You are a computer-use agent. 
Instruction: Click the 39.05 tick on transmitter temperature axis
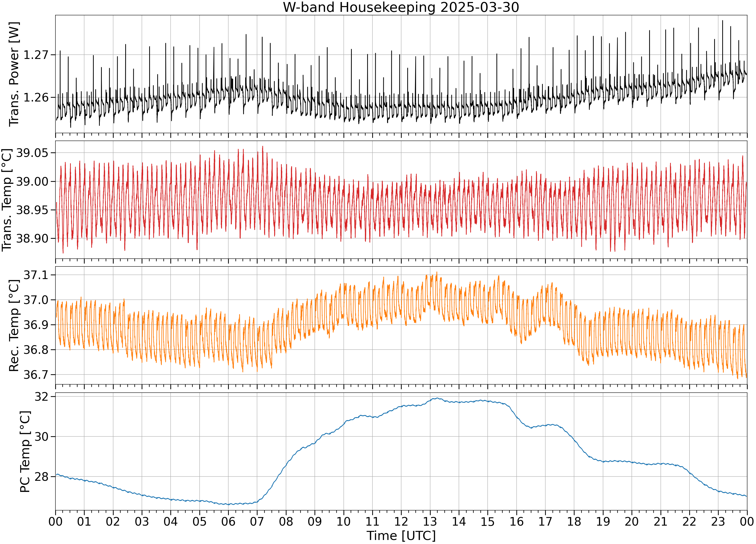click(x=32, y=153)
